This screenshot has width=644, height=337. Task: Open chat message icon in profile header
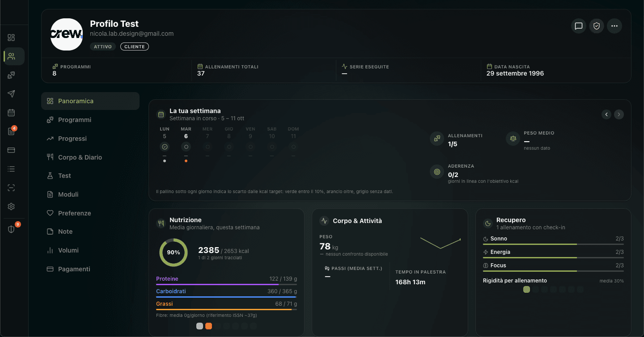(579, 26)
